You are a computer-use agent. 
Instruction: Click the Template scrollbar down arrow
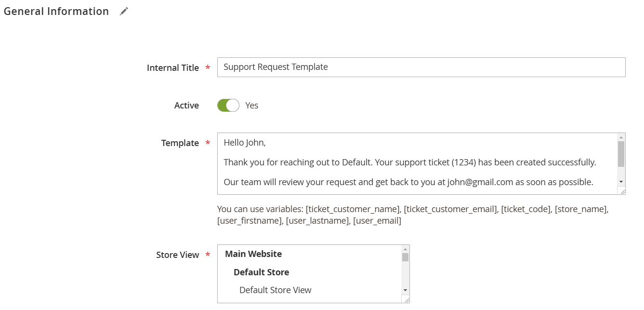[621, 181]
